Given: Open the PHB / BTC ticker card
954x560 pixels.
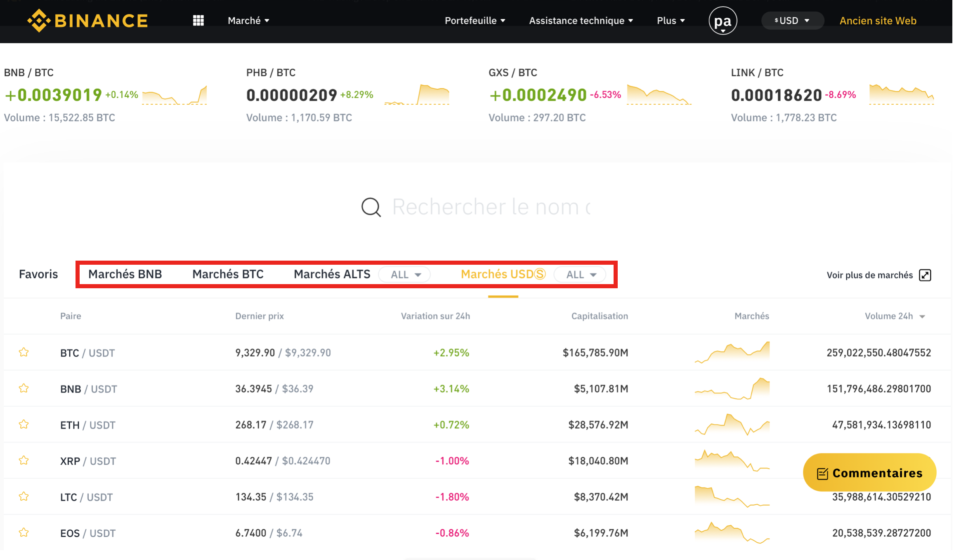Looking at the screenshot, I should point(348,95).
